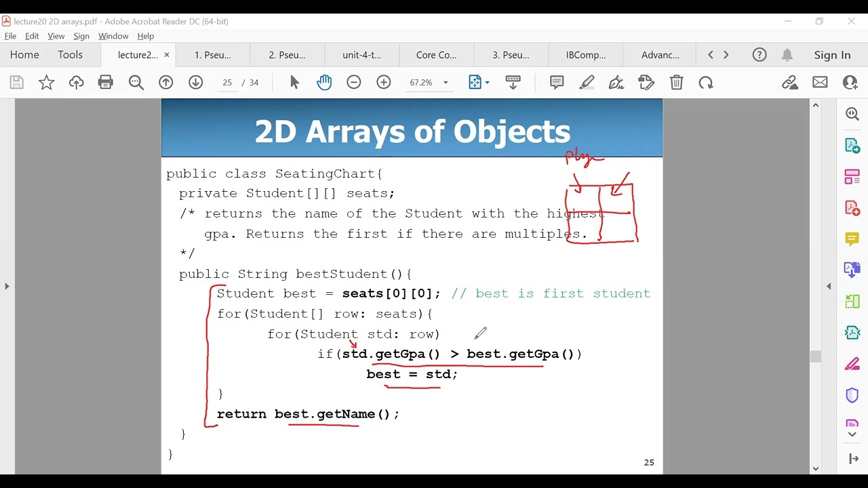Open the notifications bell

click(787, 55)
